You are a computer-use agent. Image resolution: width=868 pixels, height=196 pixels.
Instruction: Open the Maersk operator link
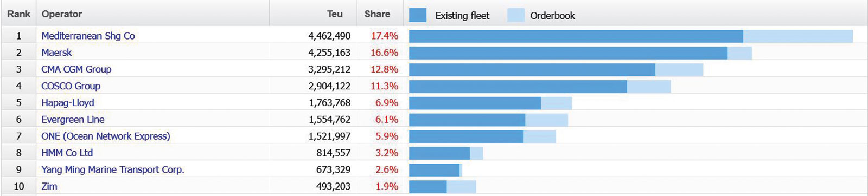coord(56,53)
